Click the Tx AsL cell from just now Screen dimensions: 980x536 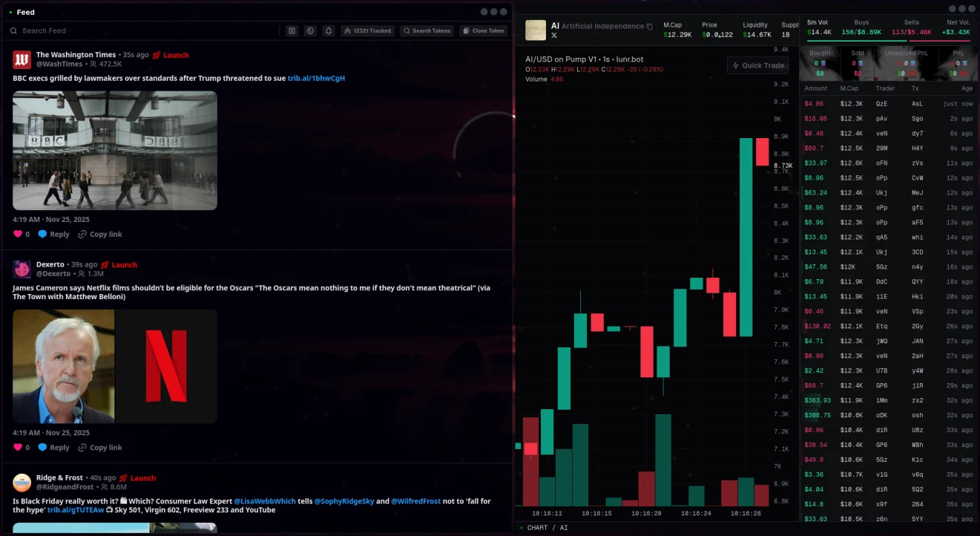917,104
